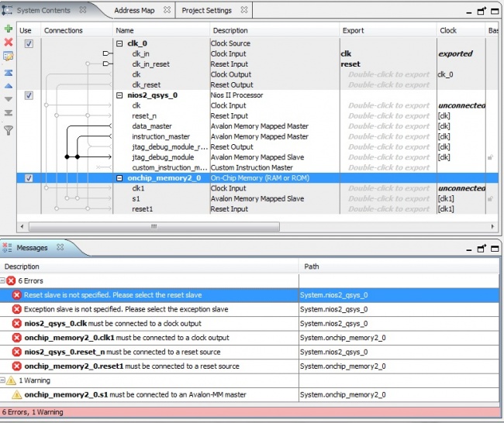This screenshot has height=423, width=504.
Task: Open the edit component parameters icon
Action: pos(9,56)
